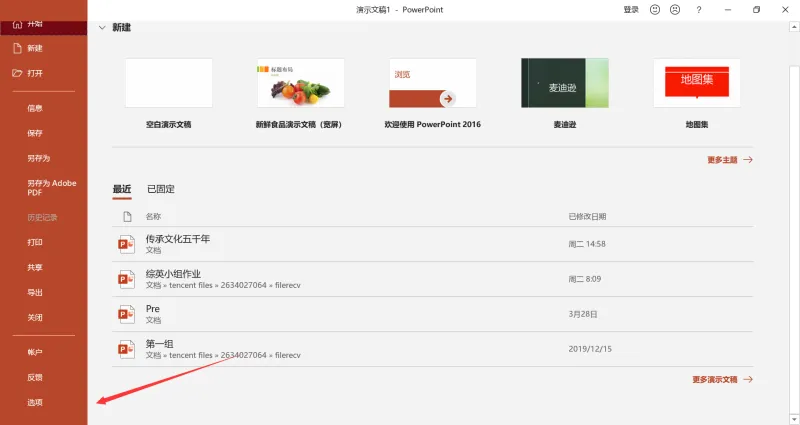Viewport: 800px width, 425px height.
Task: Choose 保存 in the sidebar
Action: click(x=35, y=133)
